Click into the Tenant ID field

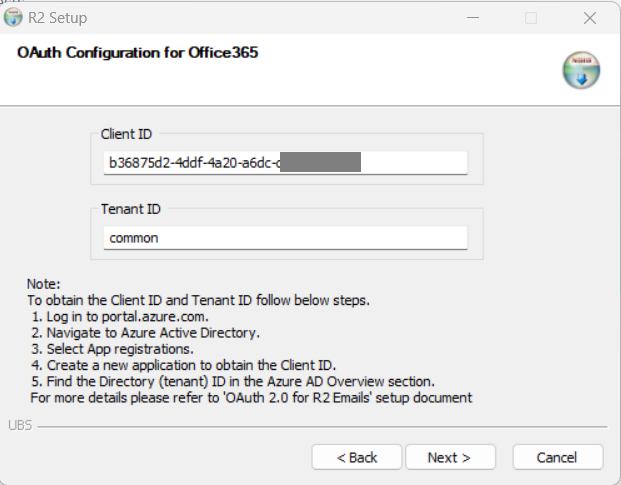tap(285, 238)
